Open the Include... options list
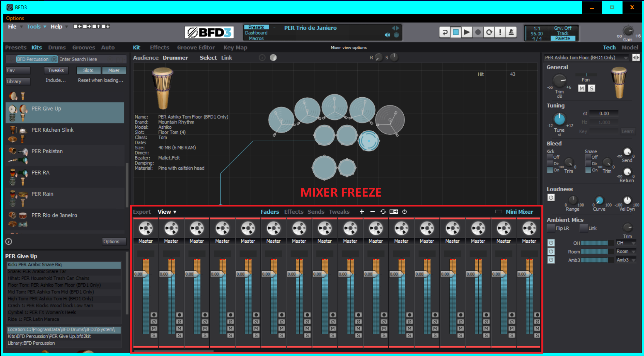This screenshot has height=356, width=644. (x=56, y=80)
